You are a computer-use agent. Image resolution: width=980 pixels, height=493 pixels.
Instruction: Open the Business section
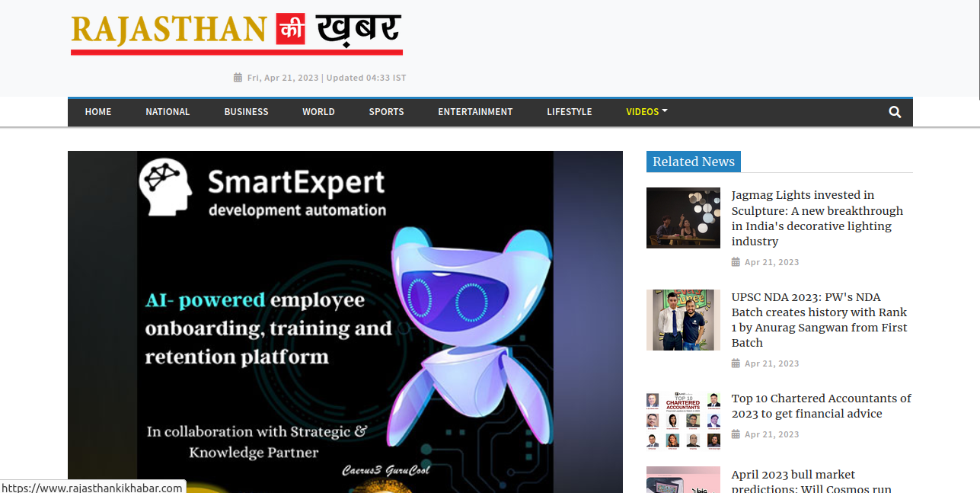pyautogui.click(x=246, y=112)
